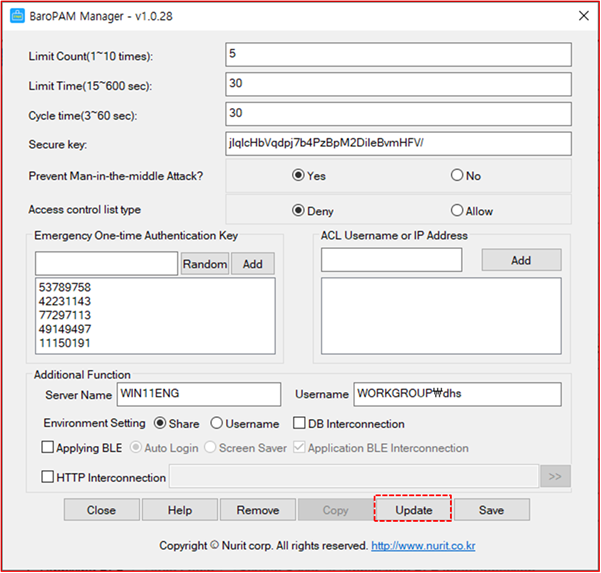The image size is (601, 573).
Task: Select emergency key 11150191
Action: pyautogui.click(x=65, y=343)
